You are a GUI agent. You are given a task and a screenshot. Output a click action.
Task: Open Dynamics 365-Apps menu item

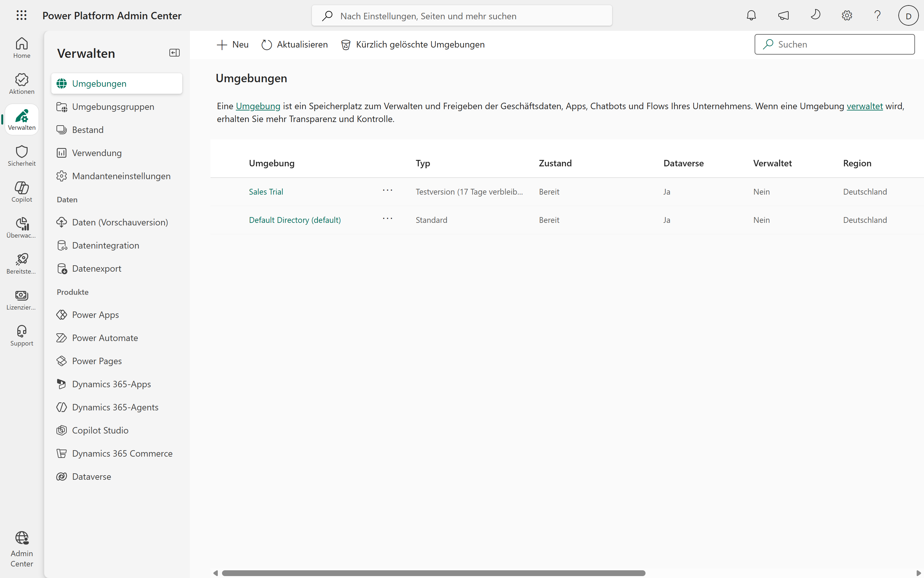click(x=117, y=384)
